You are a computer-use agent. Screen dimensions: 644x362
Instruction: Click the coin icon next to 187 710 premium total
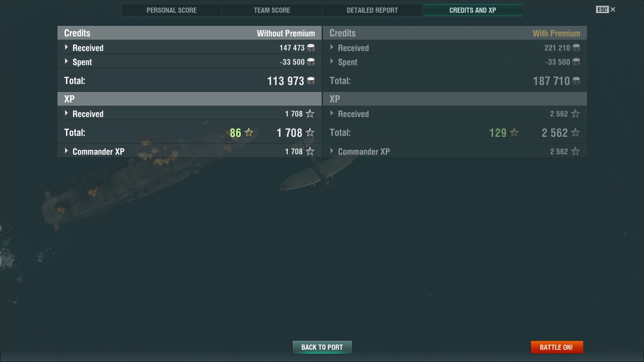576,81
